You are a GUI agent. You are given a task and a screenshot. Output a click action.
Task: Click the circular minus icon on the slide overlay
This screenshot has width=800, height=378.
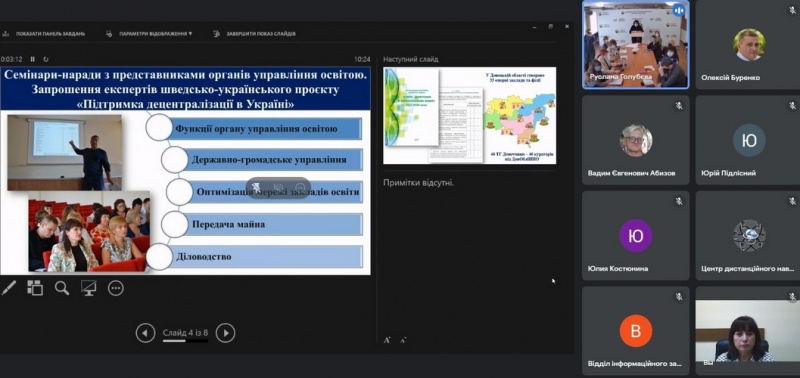[301, 187]
